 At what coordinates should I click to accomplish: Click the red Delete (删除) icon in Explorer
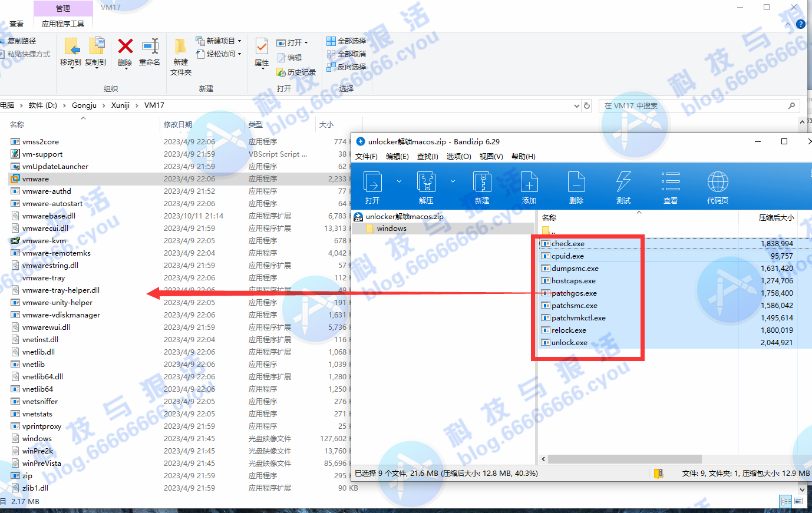click(125, 46)
